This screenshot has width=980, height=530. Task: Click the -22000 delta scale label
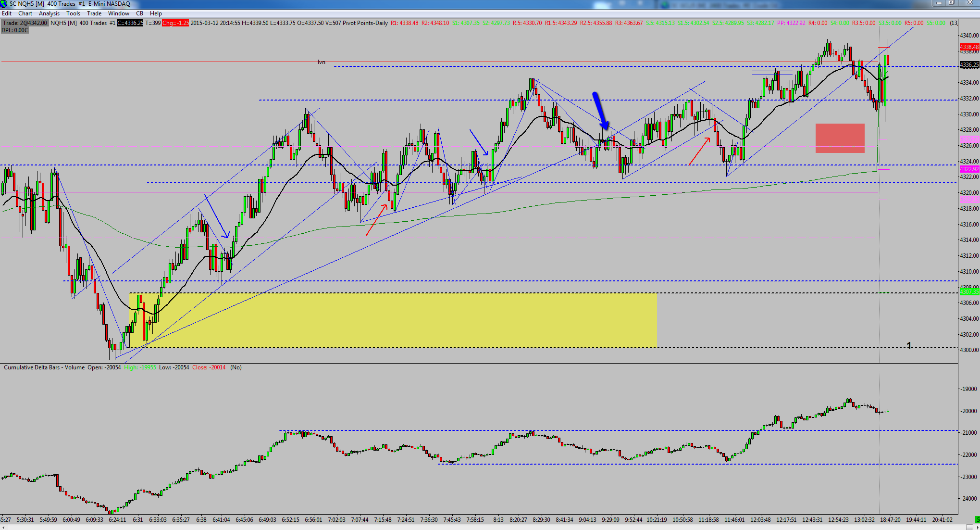(x=968, y=454)
